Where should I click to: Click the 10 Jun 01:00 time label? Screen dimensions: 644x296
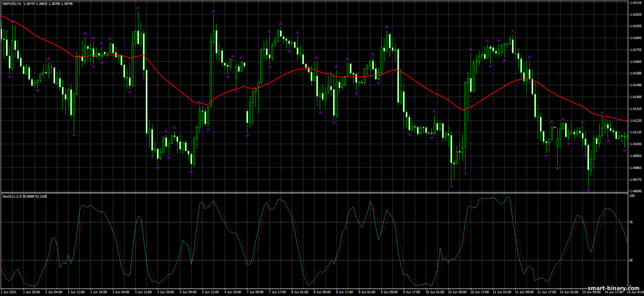[434, 292]
